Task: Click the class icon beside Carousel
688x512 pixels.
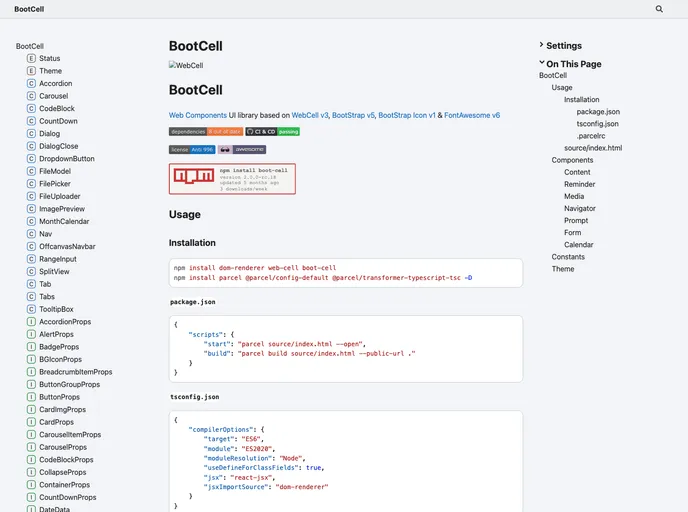Action: tap(31, 96)
